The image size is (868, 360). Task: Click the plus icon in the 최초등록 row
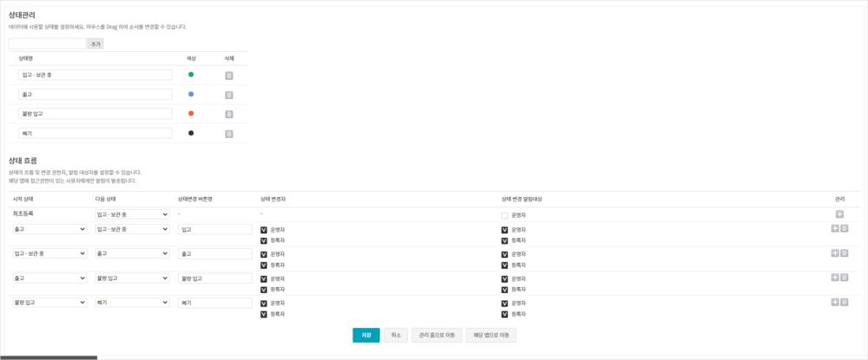[839, 214]
